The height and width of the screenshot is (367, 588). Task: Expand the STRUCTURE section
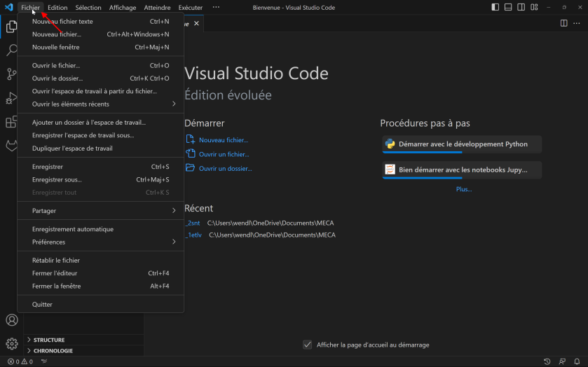click(83, 340)
